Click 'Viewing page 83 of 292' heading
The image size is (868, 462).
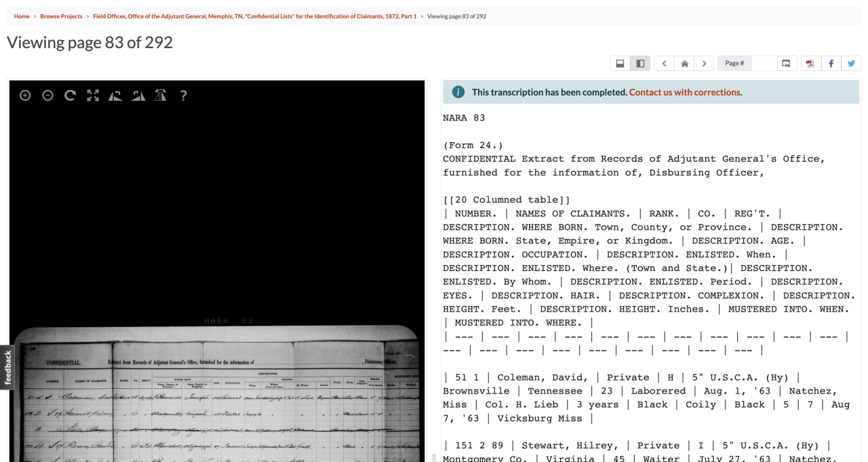coord(90,43)
